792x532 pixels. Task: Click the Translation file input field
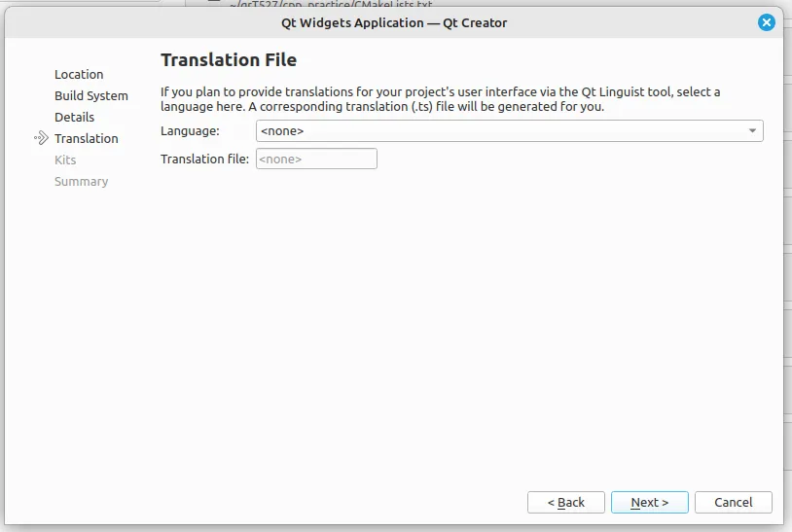tap(316, 159)
